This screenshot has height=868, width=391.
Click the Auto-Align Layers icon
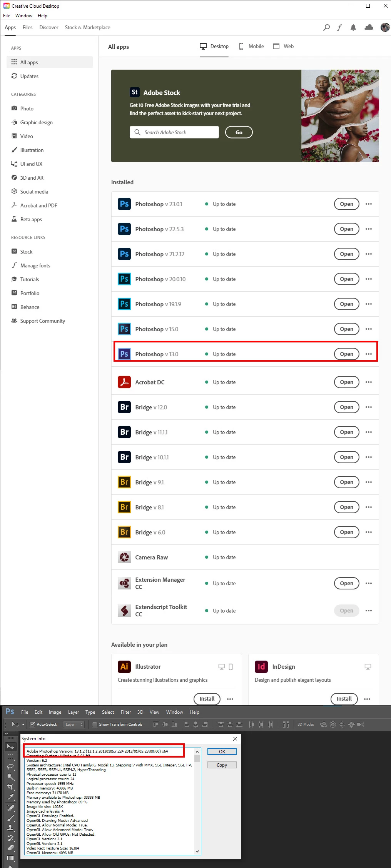coord(286,724)
